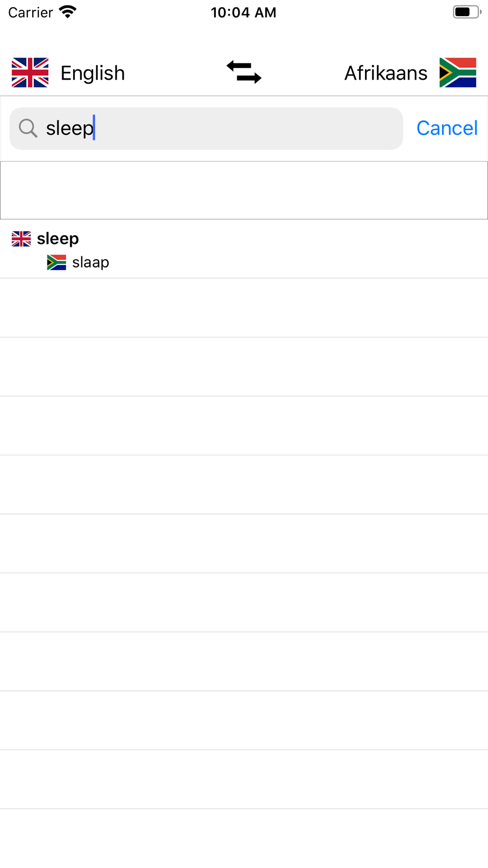Tap the bold sleep result word
The height and width of the screenshot is (868, 488).
coord(58,239)
